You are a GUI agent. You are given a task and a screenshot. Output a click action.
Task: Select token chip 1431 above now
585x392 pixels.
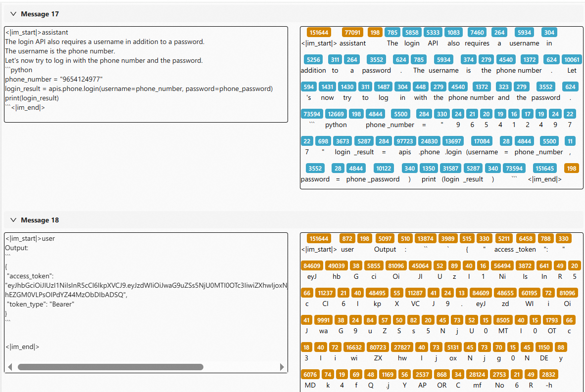coord(327,87)
